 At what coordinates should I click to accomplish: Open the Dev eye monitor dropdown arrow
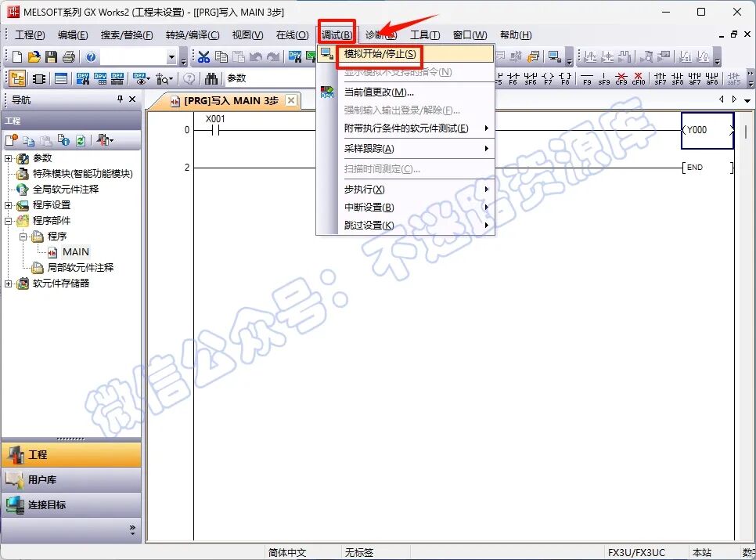coord(148,78)
